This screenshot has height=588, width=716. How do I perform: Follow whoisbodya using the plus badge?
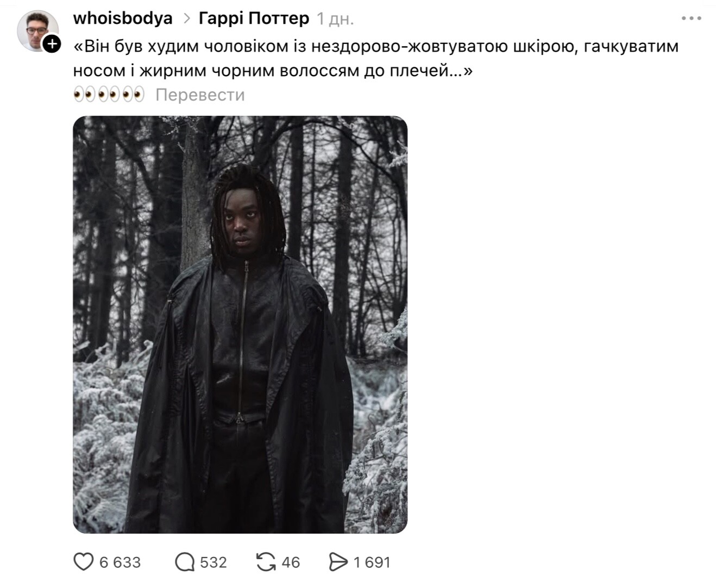[x=52, y=43]
